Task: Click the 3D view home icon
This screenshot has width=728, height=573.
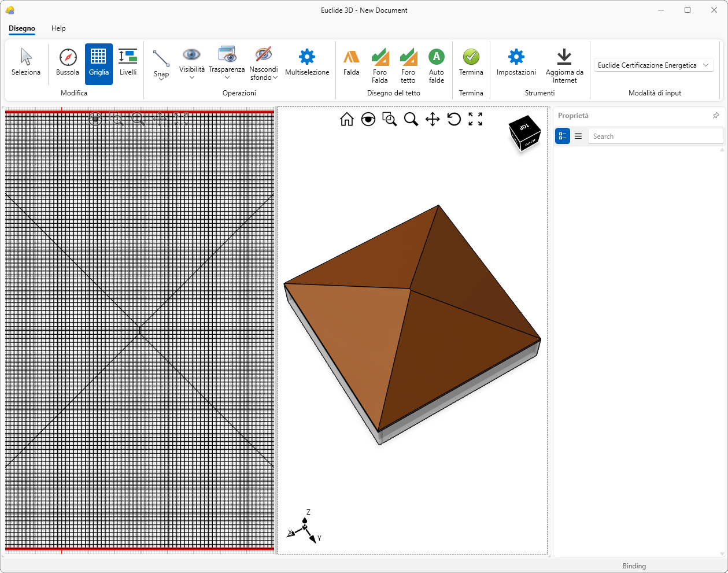Action: tap(347, 119)
